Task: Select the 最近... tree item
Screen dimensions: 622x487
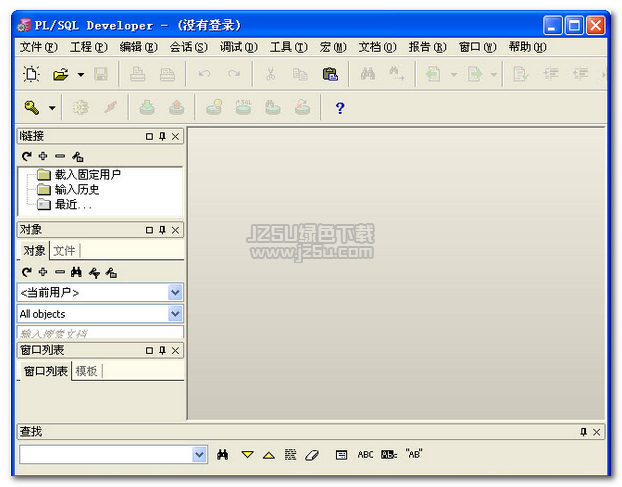Action: [x=73, y=205]
